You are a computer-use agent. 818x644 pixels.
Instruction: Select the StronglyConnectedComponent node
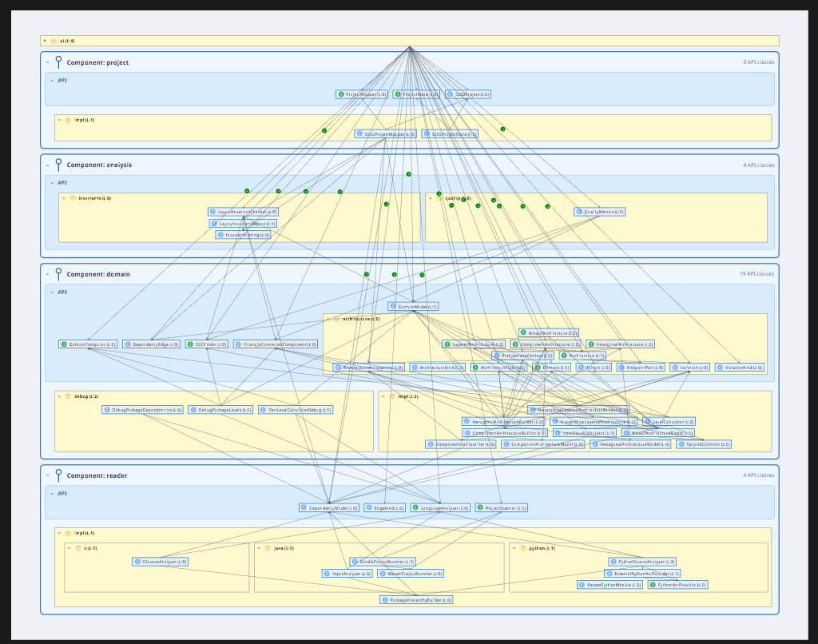pos(276,344)
